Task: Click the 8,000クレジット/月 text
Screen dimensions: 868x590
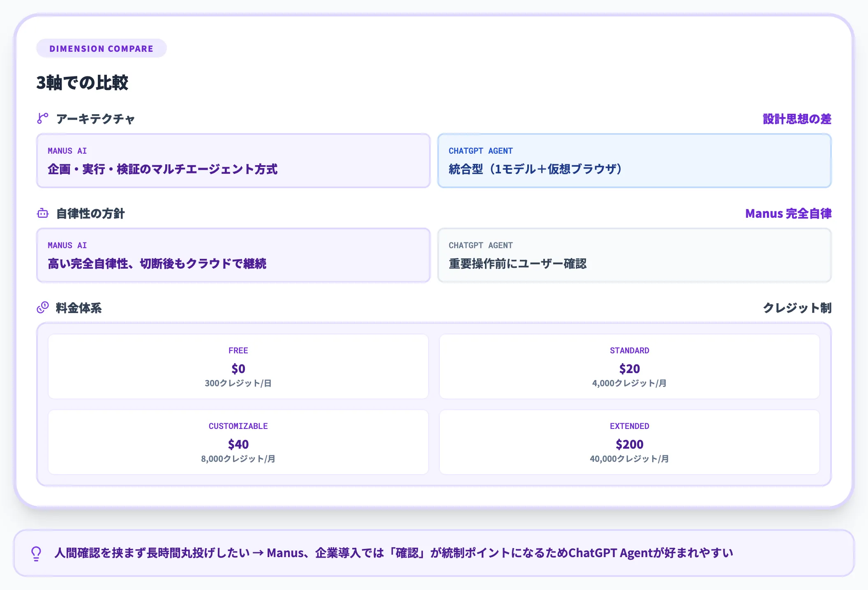Action: (238, 459)
